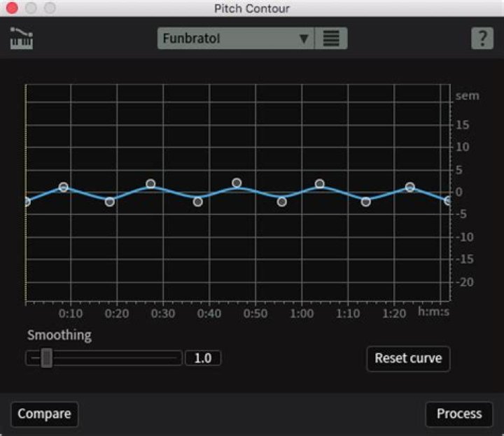Viewport: 504px width, 436px height.
Task: Open the help question mark button
Action: click(x=482, y=38)
